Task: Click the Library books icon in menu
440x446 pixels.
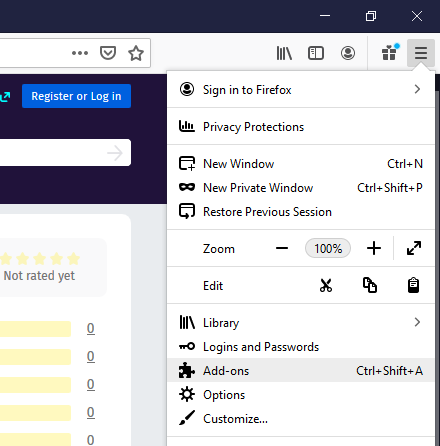Action: pos(187,322)
